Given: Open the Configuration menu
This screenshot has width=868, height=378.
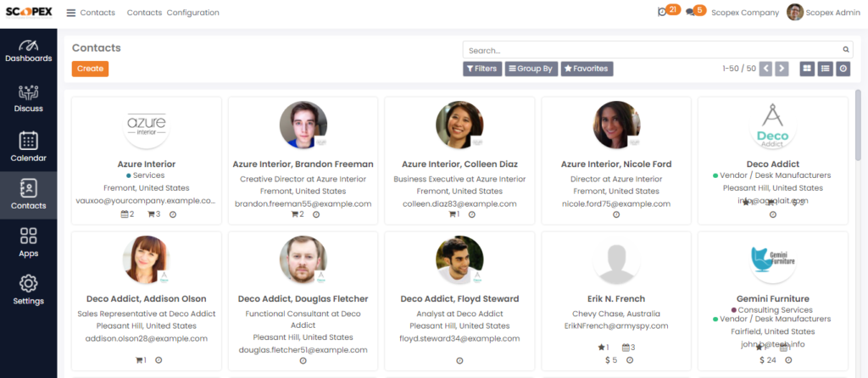Looking at the screenshot, I should click(x=192, y=13).
